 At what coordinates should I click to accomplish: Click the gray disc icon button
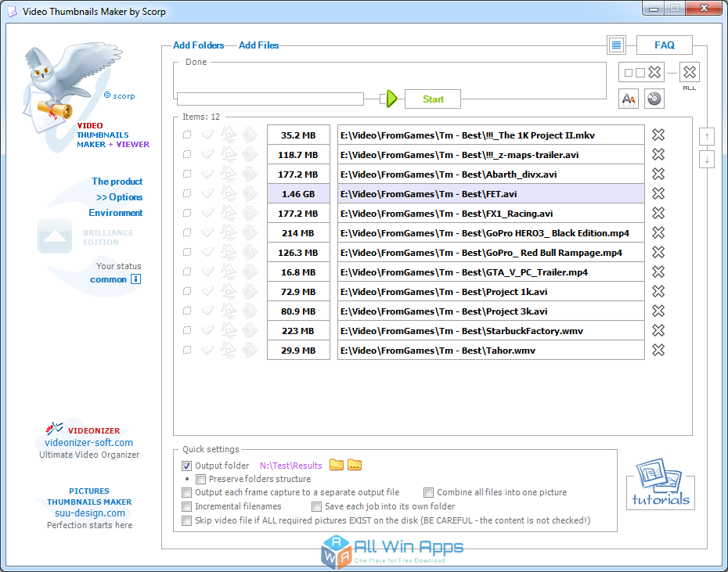[x=654, y=99]
